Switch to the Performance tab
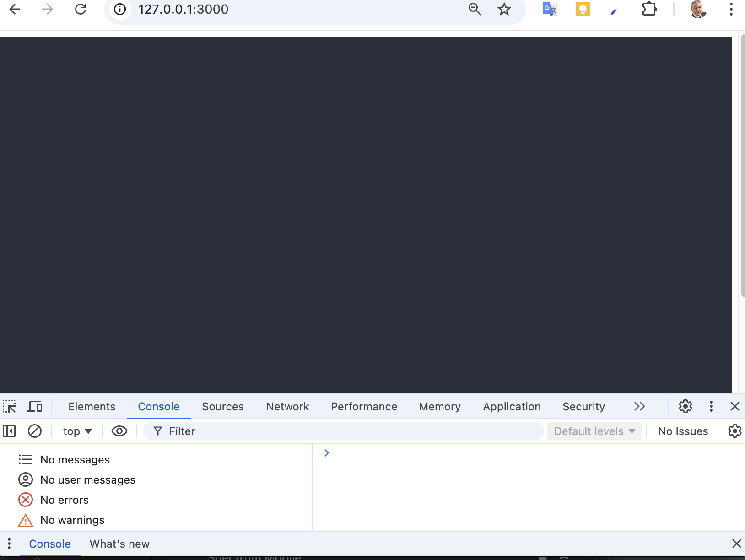 [364, 407]
